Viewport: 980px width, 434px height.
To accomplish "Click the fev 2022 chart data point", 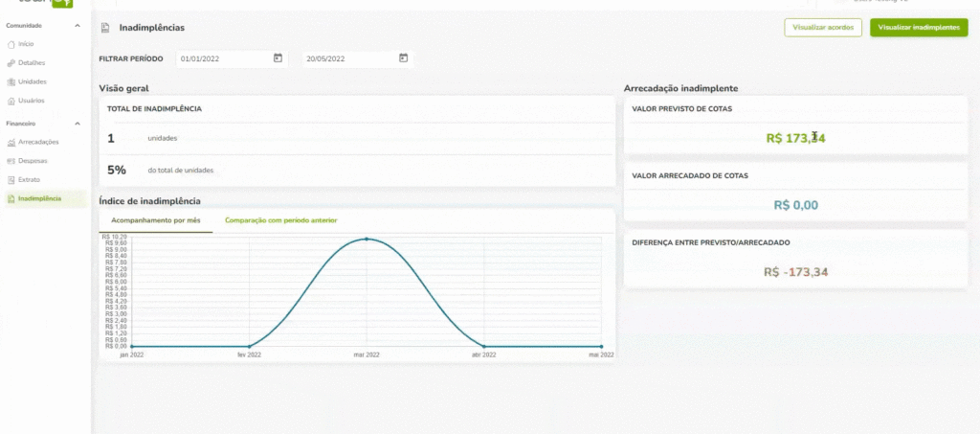I will (x=250, y=347).
